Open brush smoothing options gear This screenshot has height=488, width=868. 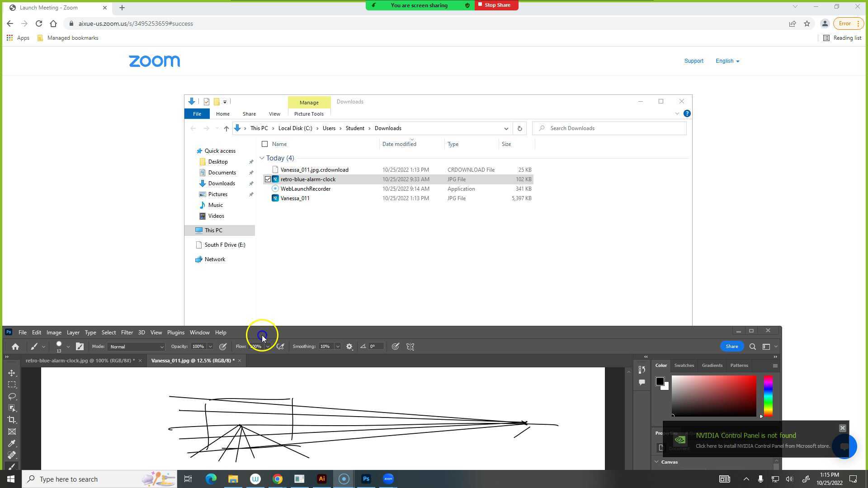click(349, 347)
